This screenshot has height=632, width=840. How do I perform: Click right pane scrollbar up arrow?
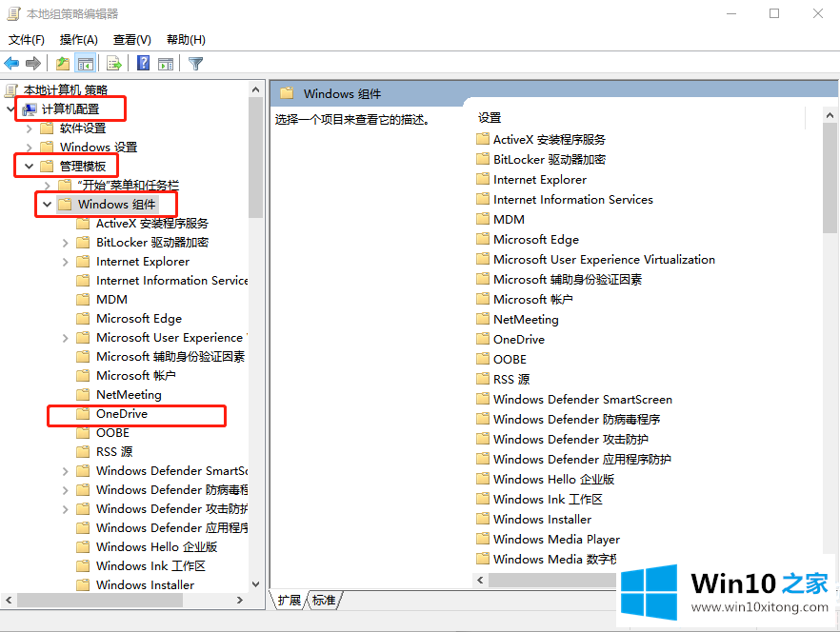[x=830, y=115]
